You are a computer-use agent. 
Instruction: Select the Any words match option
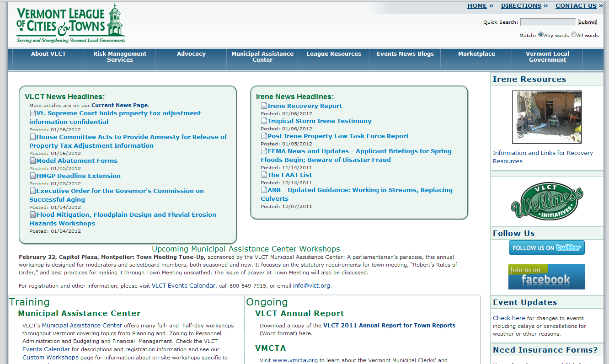pos(541,35)
